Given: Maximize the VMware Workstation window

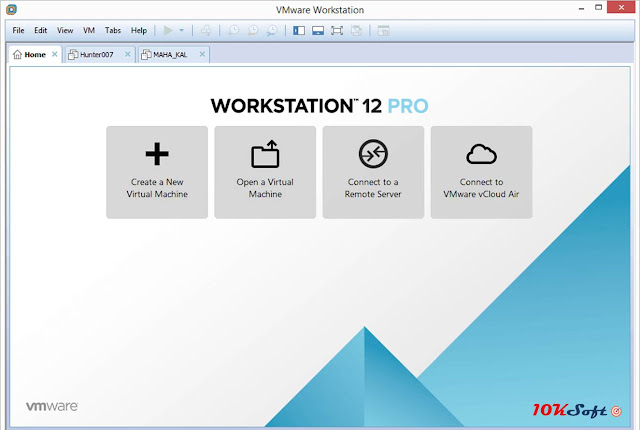Looking at the screenshot, I should click(598, 7).
